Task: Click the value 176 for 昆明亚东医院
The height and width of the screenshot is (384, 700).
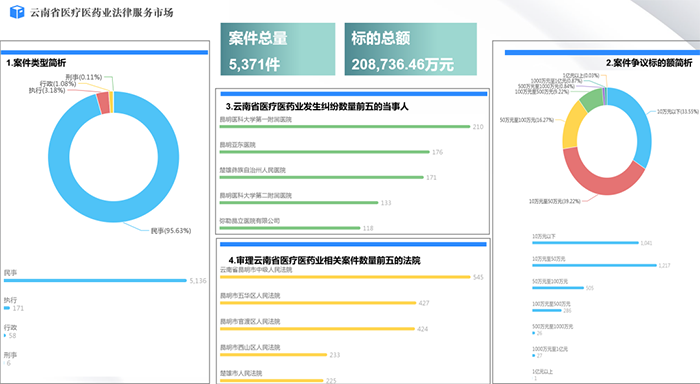Action: (438, 152)
